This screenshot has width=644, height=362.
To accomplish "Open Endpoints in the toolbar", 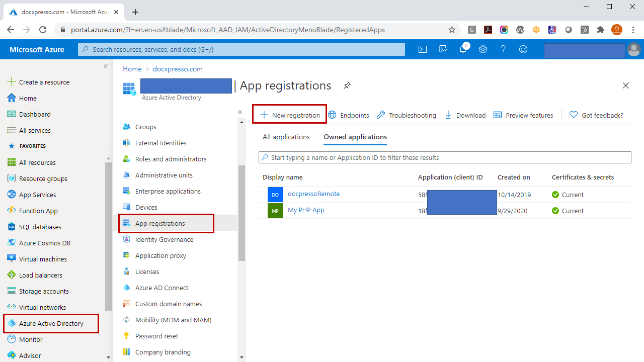I will tap(349, 115).
